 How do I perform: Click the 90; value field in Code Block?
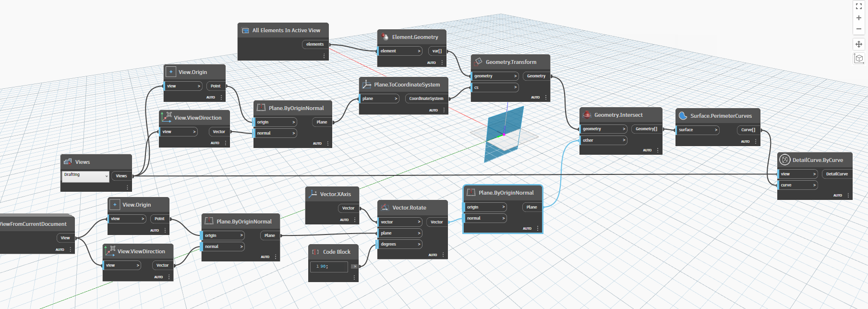pos(329,266)
